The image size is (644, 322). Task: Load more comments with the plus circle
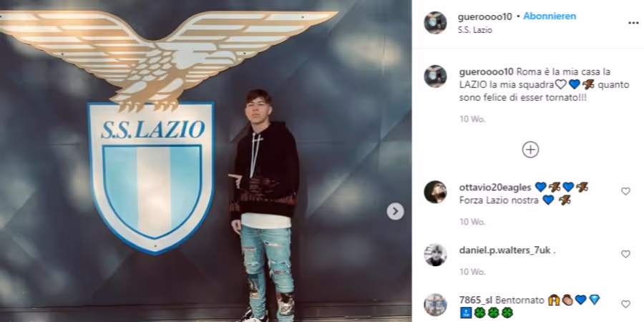coord(530,150)
